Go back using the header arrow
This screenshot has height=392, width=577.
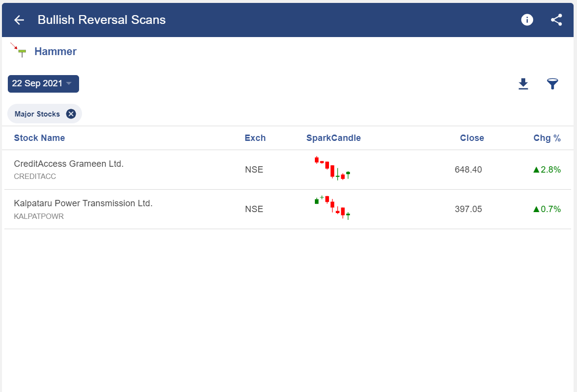(19, 20)
